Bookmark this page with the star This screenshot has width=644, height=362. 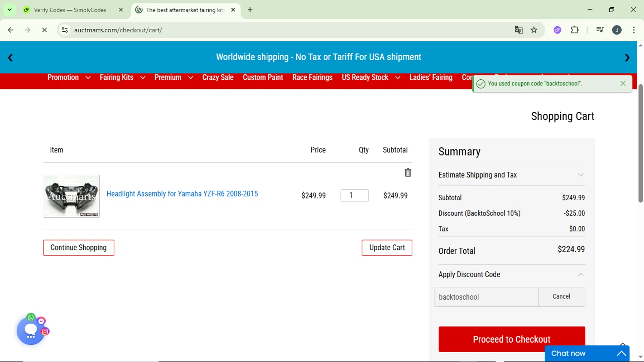[x=534, y=30]
